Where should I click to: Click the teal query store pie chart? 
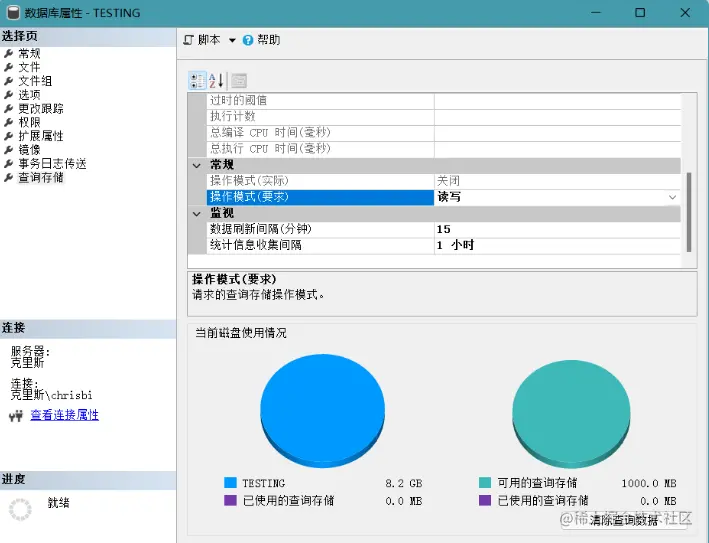[572, 414]
